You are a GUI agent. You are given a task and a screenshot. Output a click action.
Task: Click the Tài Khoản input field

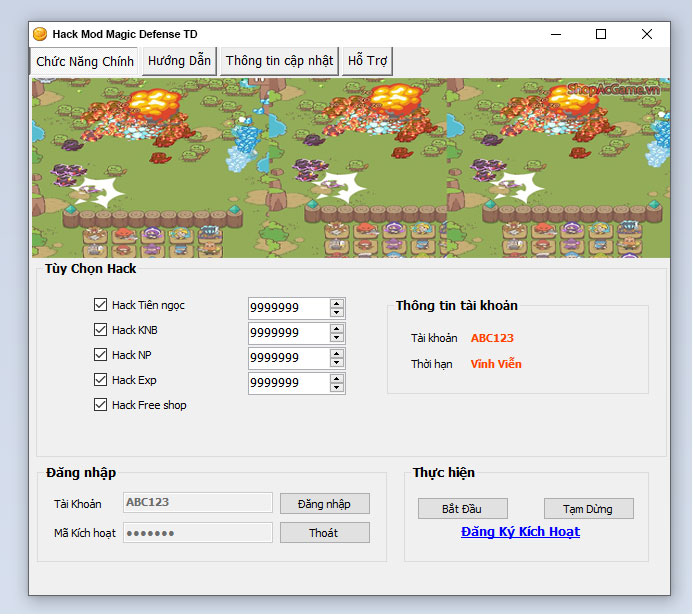(198, 503)
